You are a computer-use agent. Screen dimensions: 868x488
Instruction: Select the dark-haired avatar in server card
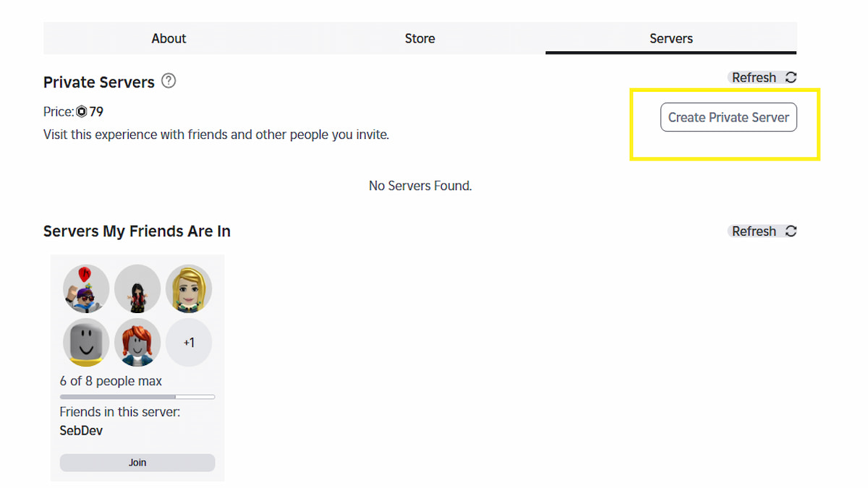tap(137, 288)
